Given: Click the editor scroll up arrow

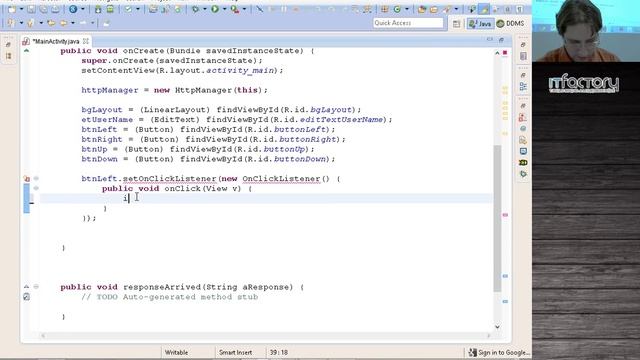Looking at the screenshot, I should 497,53.
